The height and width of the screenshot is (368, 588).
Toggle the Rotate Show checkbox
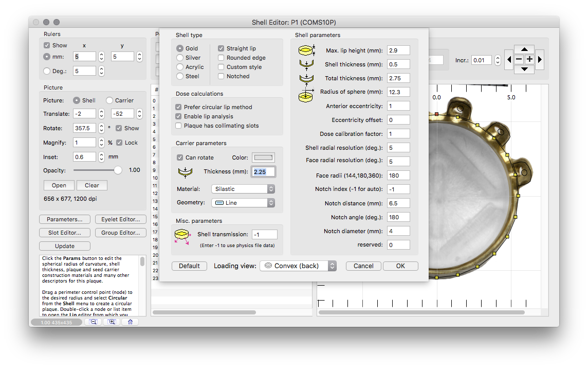pos(119,129)
